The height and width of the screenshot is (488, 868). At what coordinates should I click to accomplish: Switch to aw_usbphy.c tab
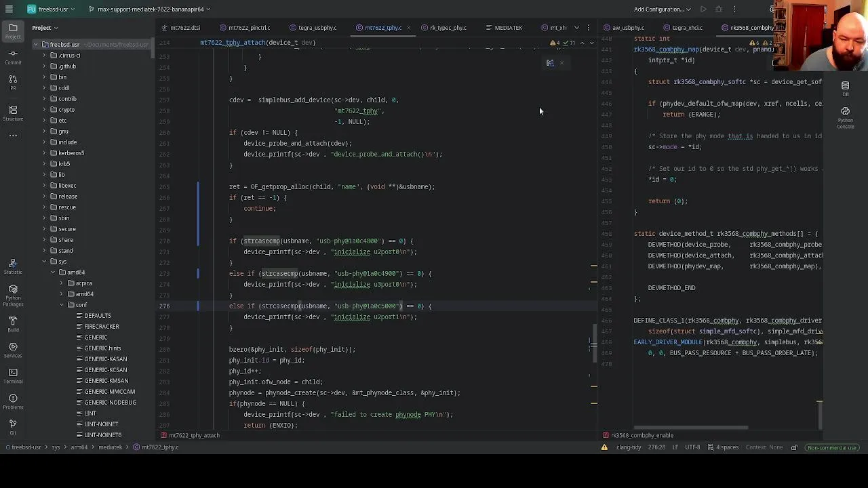pos(624,28)
